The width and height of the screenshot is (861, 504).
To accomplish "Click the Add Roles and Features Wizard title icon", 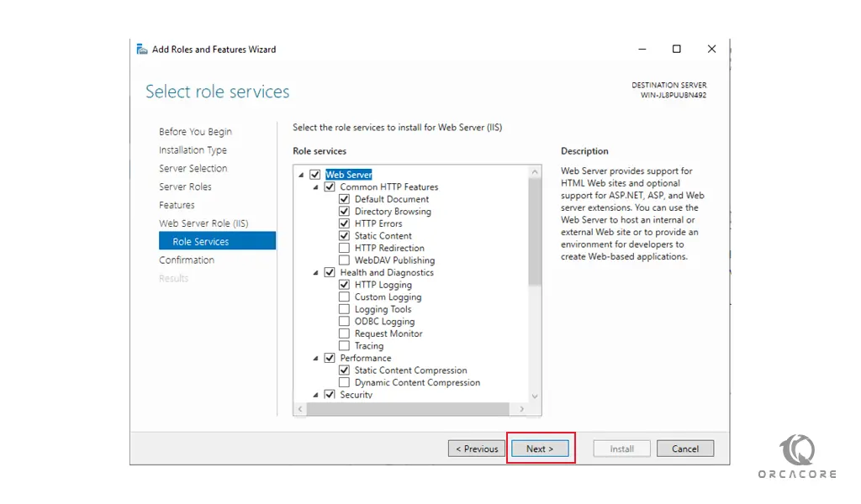I will 141,50.
